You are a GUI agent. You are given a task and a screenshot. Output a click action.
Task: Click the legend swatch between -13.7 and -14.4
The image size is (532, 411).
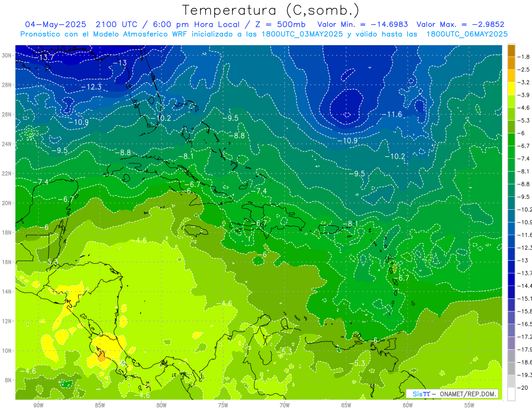[511, 279]
